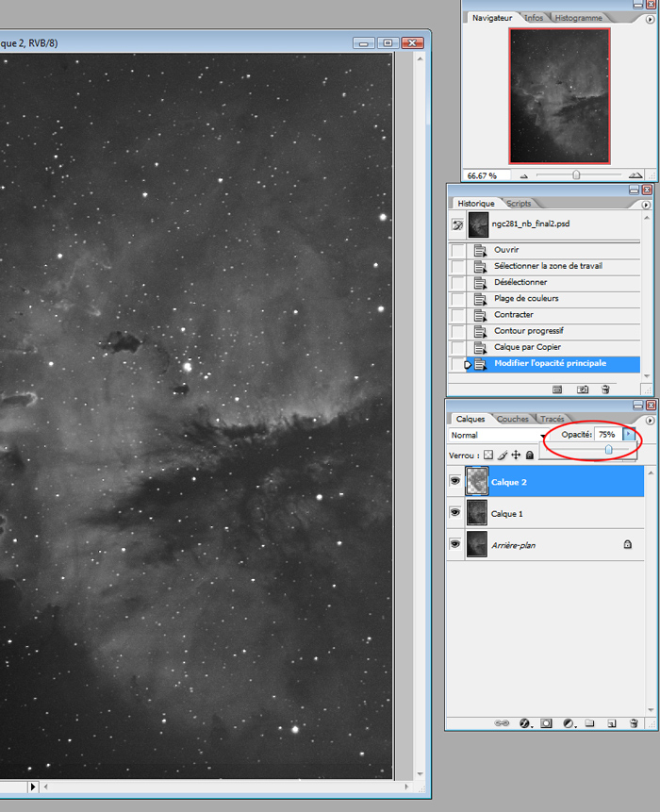Create new document from current history state

coord(557,389)
